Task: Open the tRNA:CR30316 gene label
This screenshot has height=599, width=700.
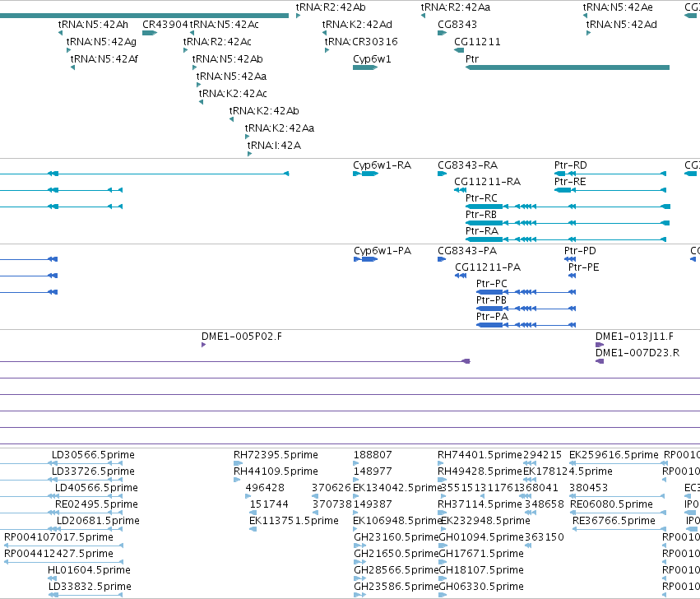Action: (x=361, y=42)
